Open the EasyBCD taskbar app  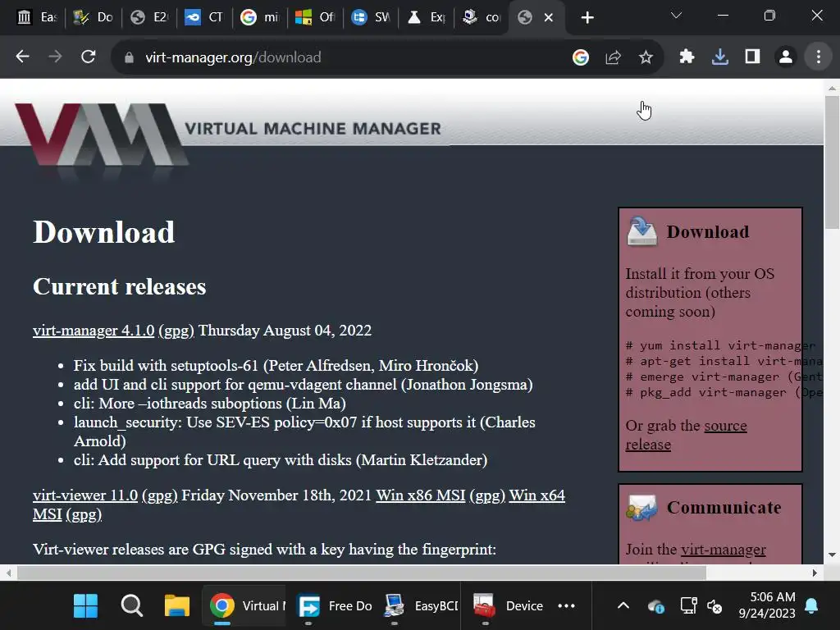[x=421, y=606]
